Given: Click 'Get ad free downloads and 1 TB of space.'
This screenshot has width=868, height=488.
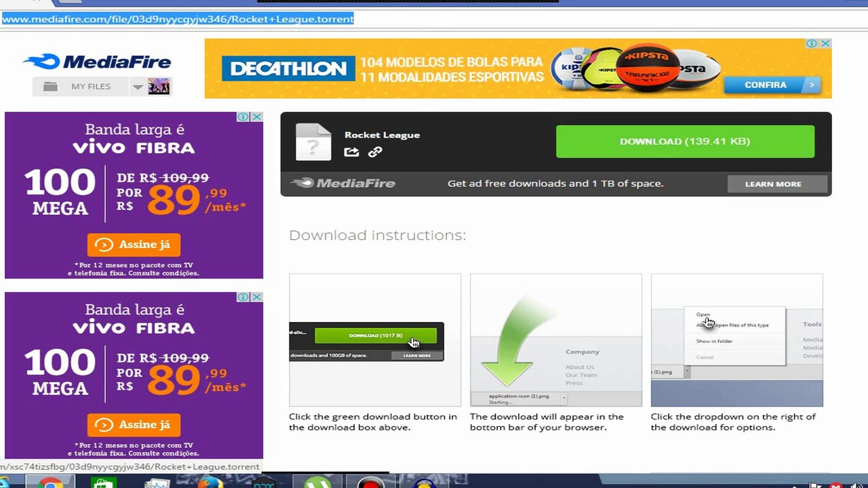Looking at the screenshot, I should tap(555, 184).
